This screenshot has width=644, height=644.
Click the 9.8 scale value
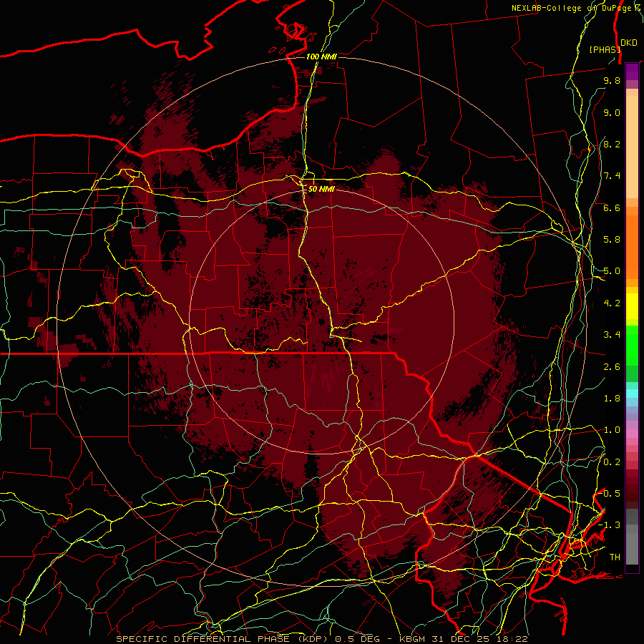coord(612,81)
